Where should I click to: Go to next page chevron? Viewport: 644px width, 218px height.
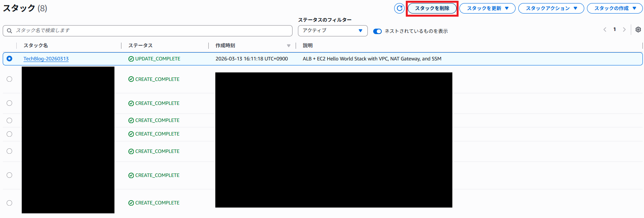(x=624, y=29)
